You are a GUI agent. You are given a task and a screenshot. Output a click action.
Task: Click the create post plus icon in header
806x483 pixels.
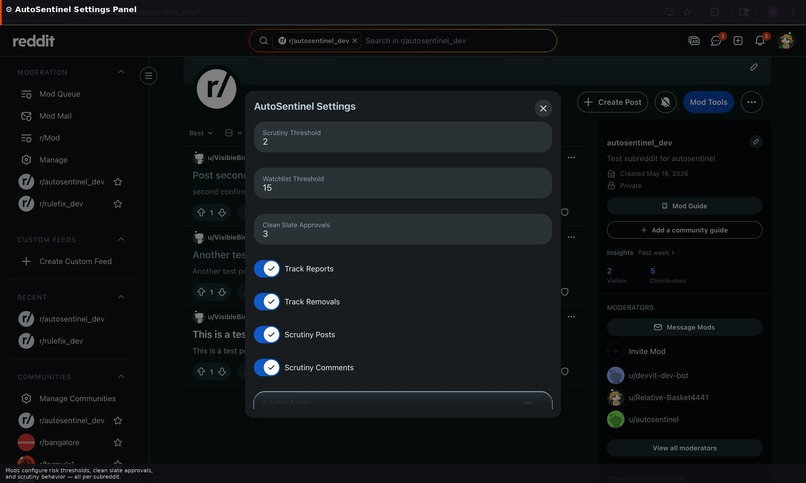[738, 41]
